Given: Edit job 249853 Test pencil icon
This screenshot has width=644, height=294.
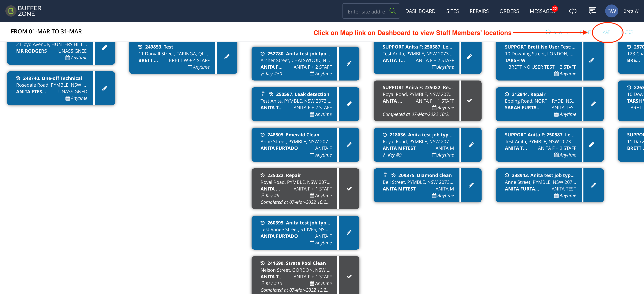Looking at the screenshot, I should point(227,57).
